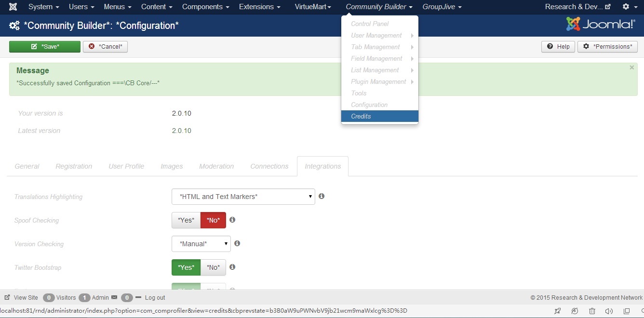The image size is (644, 318).
Task: Click the View Site link in the footer
Action: (21, 298)
